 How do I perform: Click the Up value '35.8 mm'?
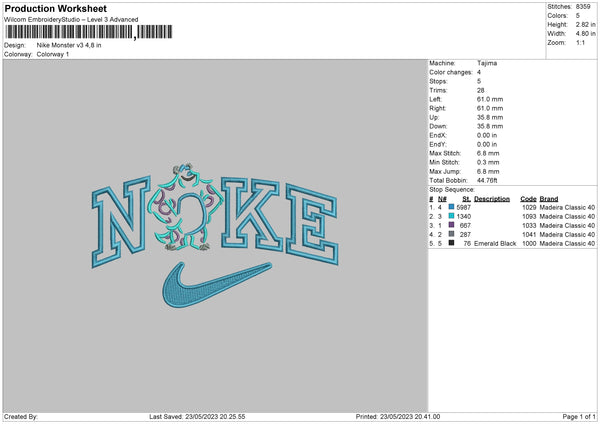(490, 117)
